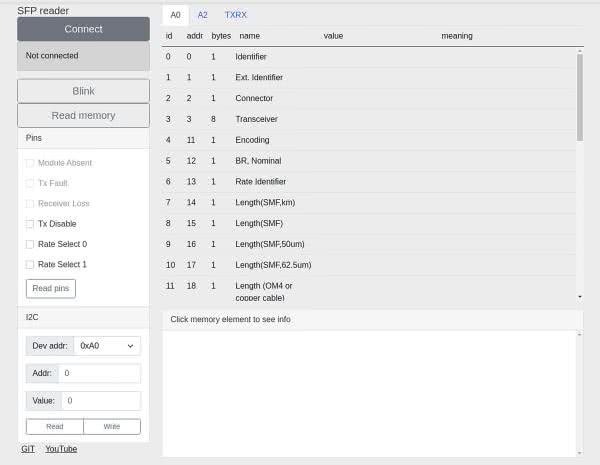Viewport: 600px width, 465px height.
Task: Click the Read memory button
Action: pos(83,115)
